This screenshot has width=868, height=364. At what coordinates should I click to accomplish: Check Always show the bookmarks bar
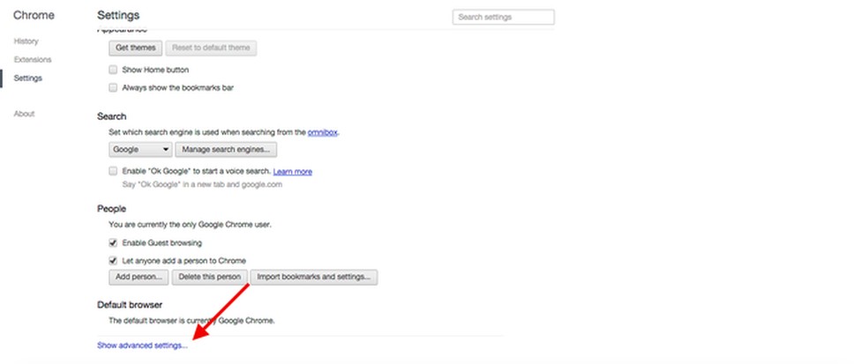click(x=113, y=87)
